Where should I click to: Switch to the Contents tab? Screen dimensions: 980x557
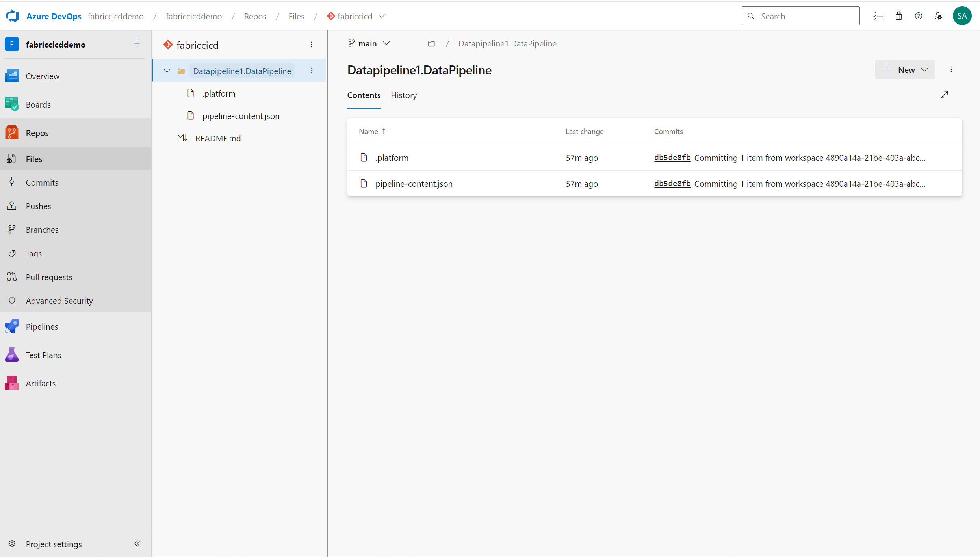(364, 95)
